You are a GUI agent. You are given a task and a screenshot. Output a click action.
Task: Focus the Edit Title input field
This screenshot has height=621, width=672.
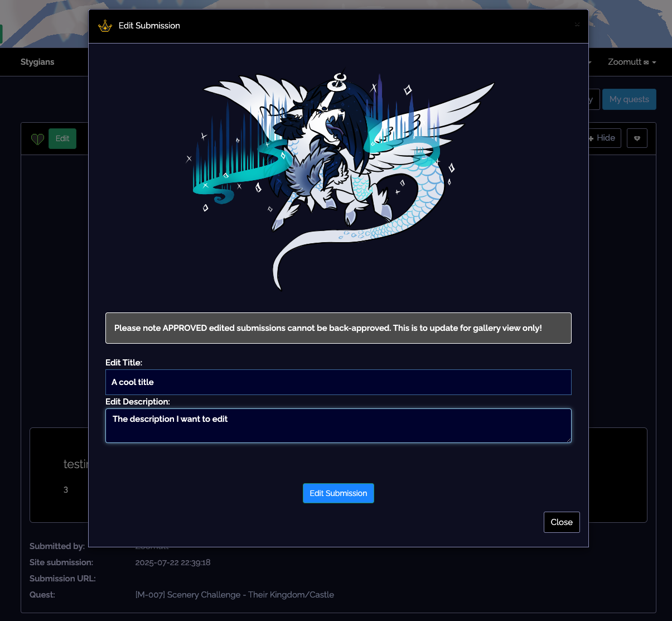338,382
